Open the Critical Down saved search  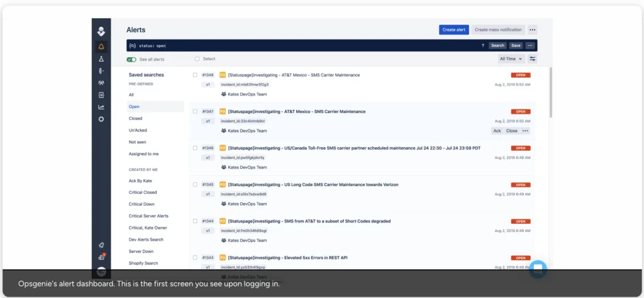[x=142, y=204]
